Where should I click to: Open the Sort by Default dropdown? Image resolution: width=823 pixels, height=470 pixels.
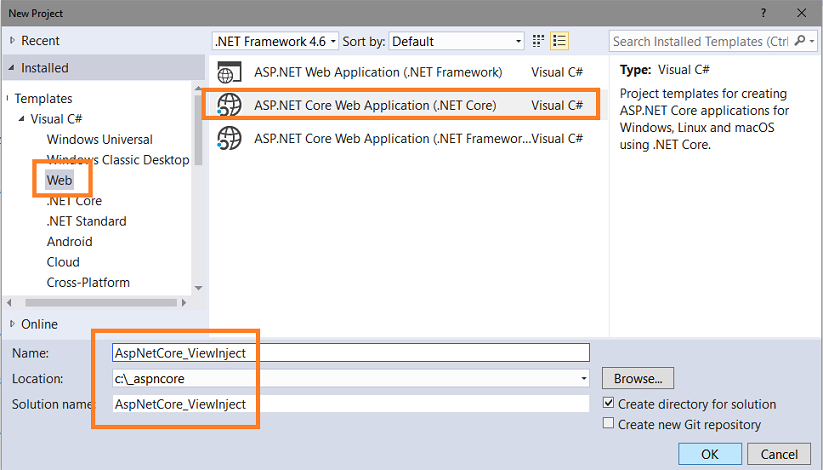tap(456, 41)
